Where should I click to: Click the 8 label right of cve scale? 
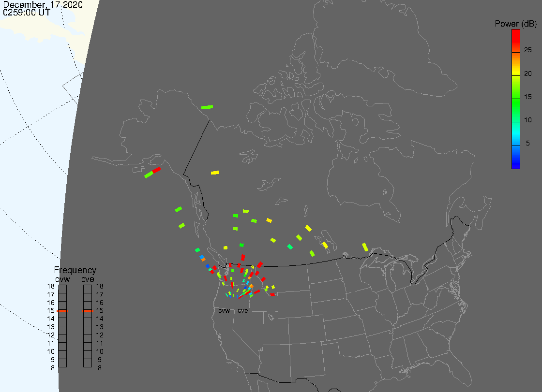[100, 368]
